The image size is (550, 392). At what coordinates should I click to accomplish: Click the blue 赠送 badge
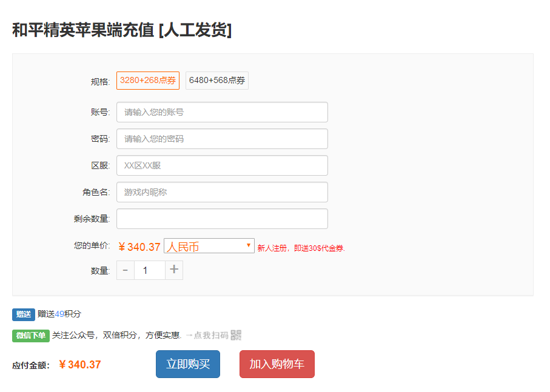pyautogui.click(x=24, y=314)
